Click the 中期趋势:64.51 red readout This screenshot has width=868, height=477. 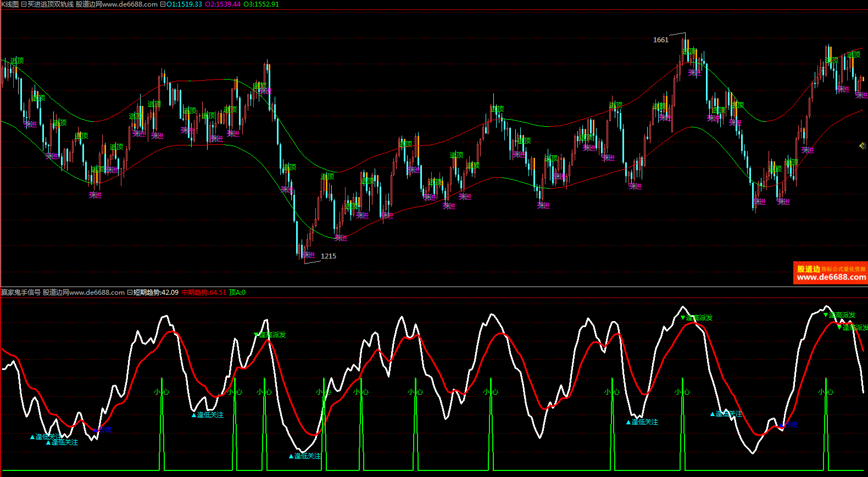coord(204,293)
